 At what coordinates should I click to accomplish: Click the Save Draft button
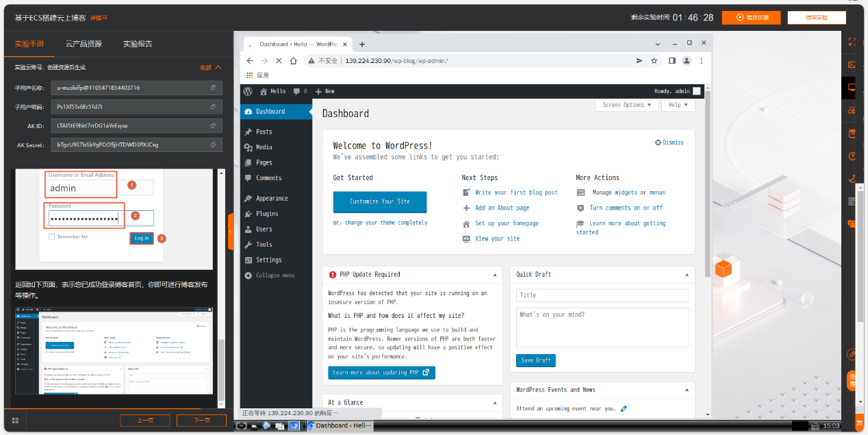pos(536,360)
